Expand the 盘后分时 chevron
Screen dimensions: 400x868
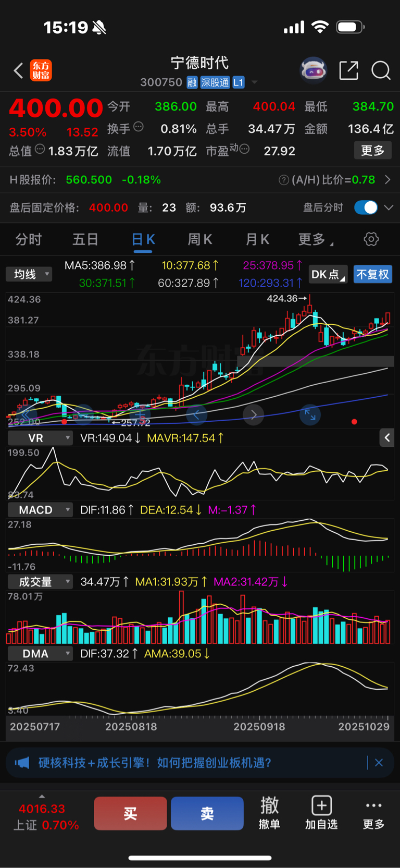[389, 207]
